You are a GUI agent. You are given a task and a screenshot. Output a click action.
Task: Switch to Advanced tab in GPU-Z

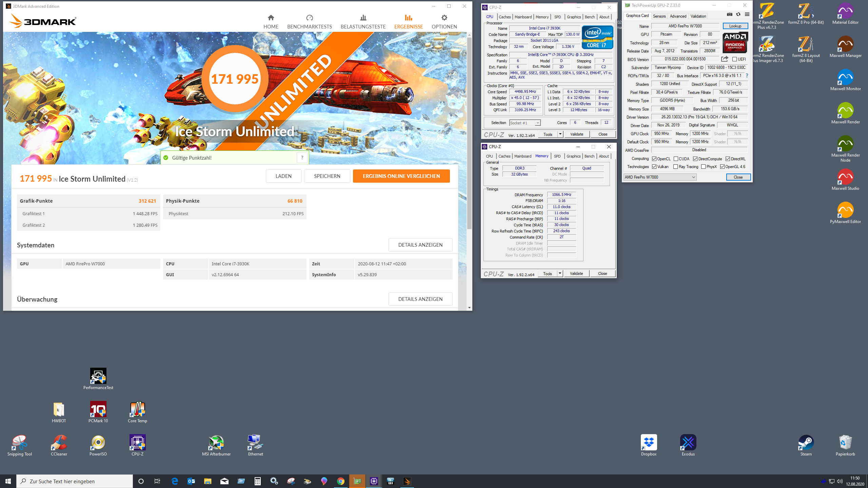678,16
